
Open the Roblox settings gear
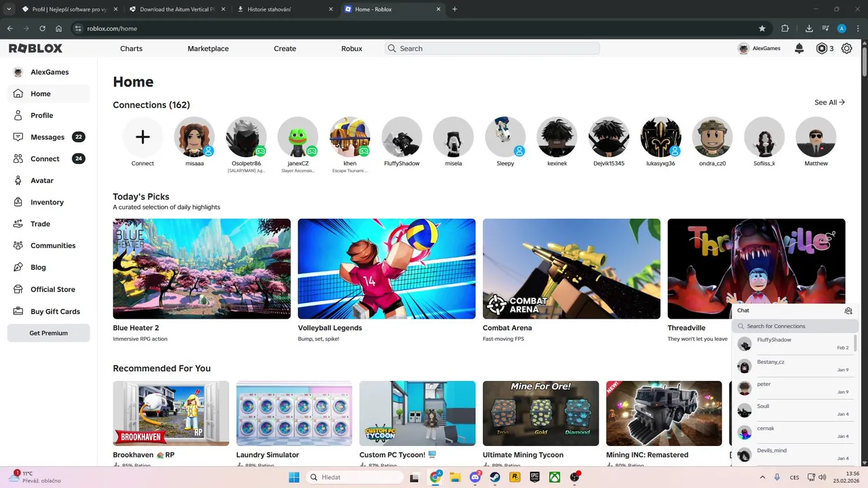click(x=847, y=49)
